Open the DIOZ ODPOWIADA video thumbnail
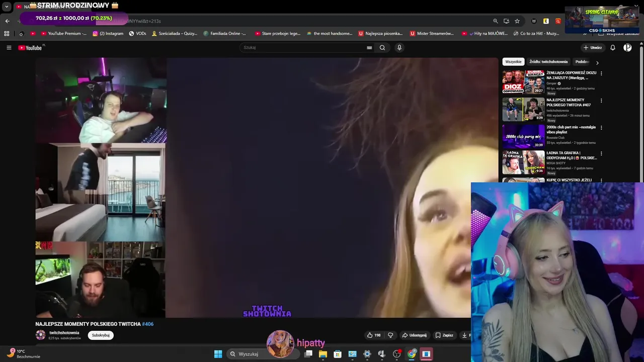The height and width of the screenshot is (362, 644). 523,82
